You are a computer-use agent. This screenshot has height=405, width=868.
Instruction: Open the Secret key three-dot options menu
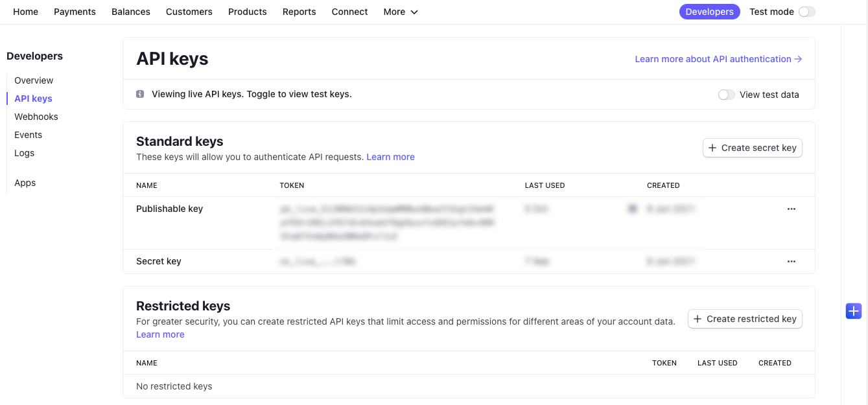point(791,262)
